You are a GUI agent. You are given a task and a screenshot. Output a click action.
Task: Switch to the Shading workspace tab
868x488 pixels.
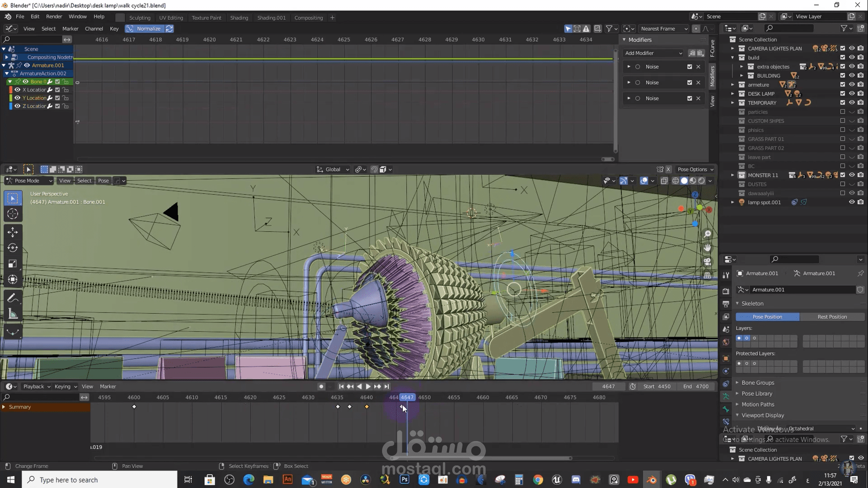(x=239, y=18)
